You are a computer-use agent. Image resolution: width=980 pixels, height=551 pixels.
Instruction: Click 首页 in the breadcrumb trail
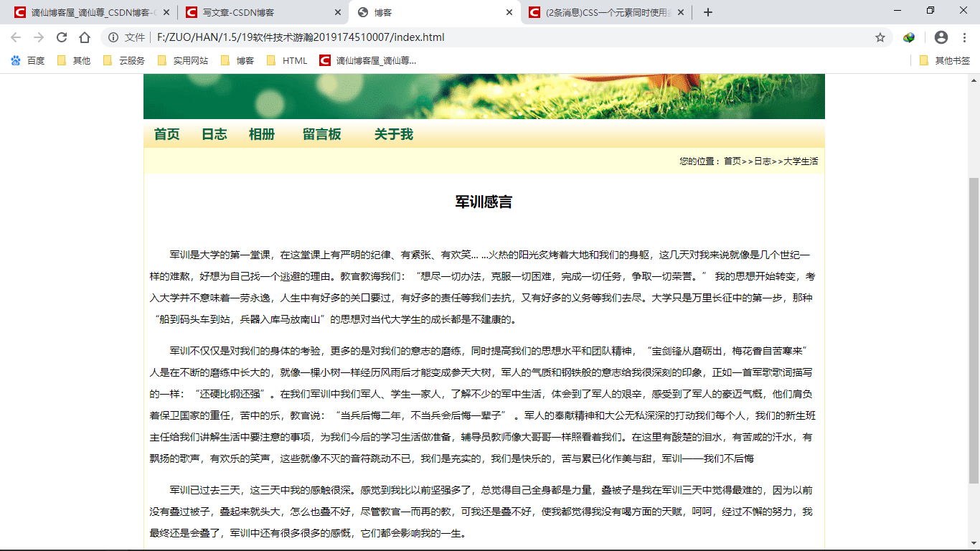(732, 161)
